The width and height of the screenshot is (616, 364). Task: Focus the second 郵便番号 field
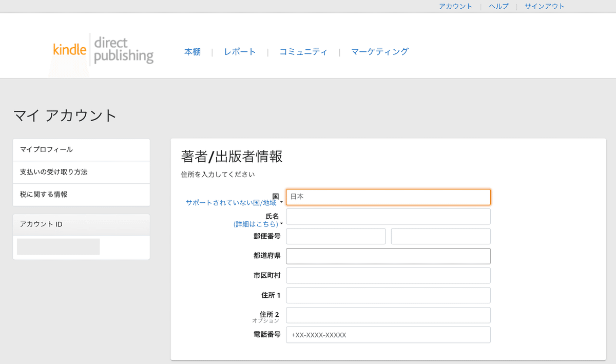coord(441,236)
